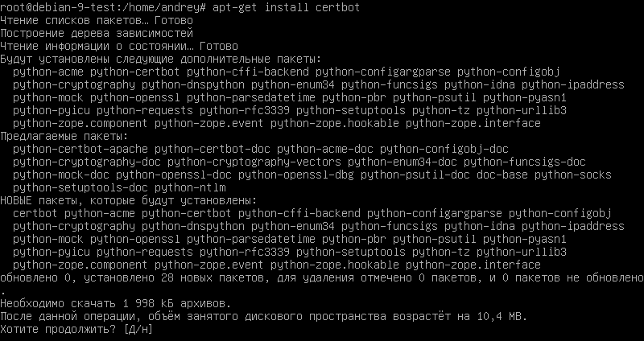Click the apt-get install certbot command text
This screenshot has height=341, width=644.
pos(287,7)
